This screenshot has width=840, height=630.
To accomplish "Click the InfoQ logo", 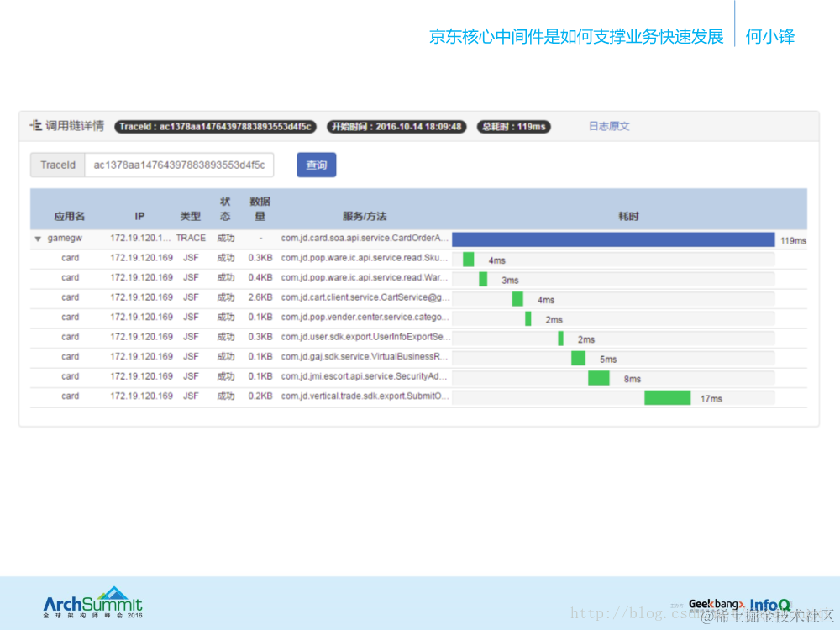I will pos(769,606).
